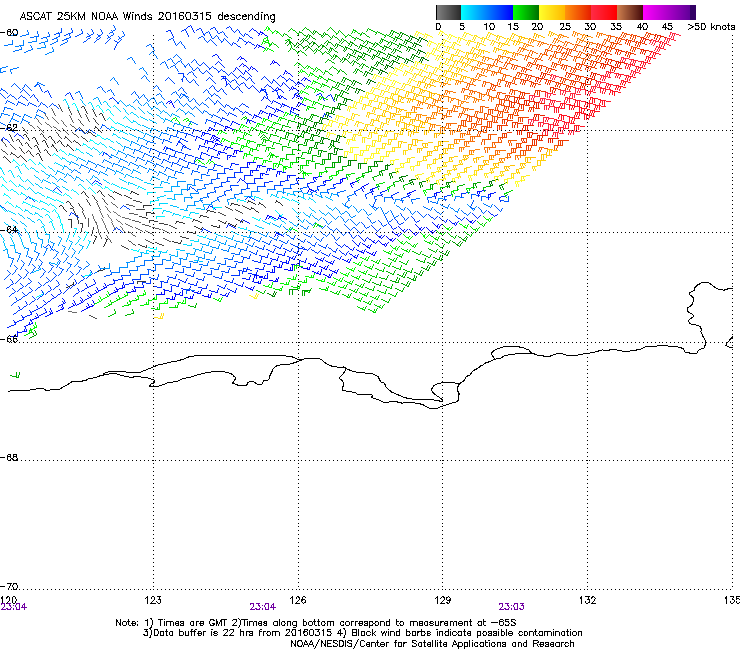The image size is (740, 650).
Task: Click the '-70' latitude label
Action: point(9,586)
